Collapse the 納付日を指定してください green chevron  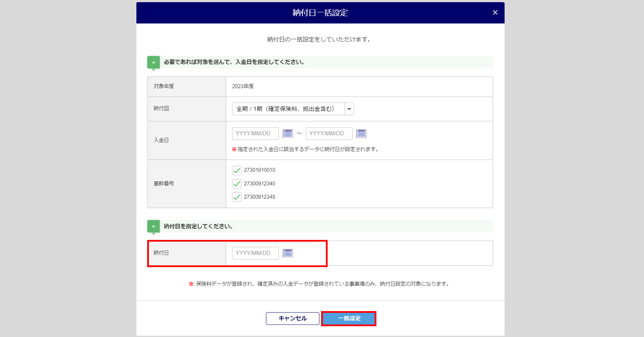pyautogui.click(x=154, y=226)
